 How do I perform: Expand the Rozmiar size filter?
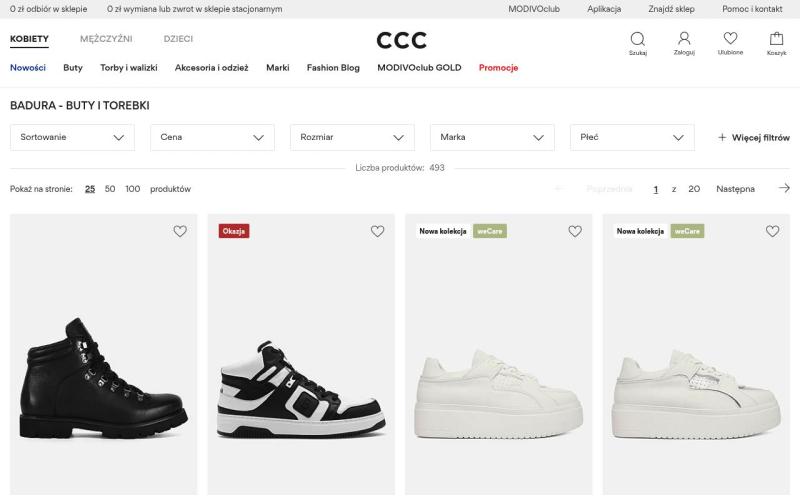[x=352, y=137]
